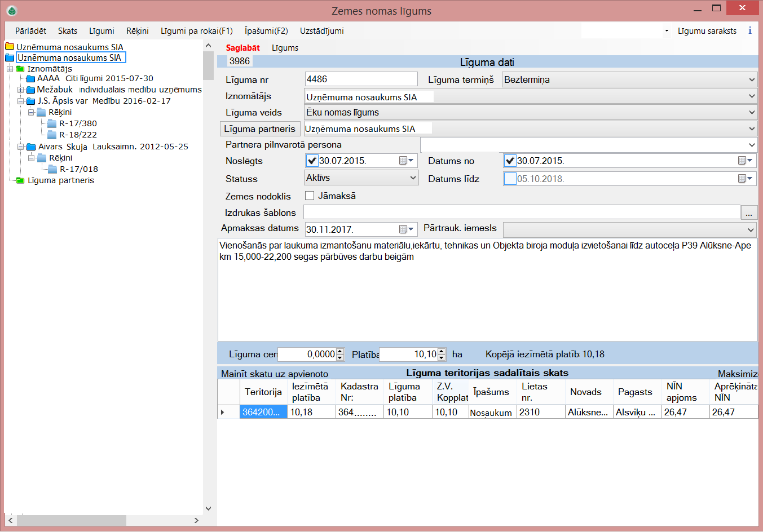
Task: Open the Rēķini menu
Action: (x=137, y=31)
